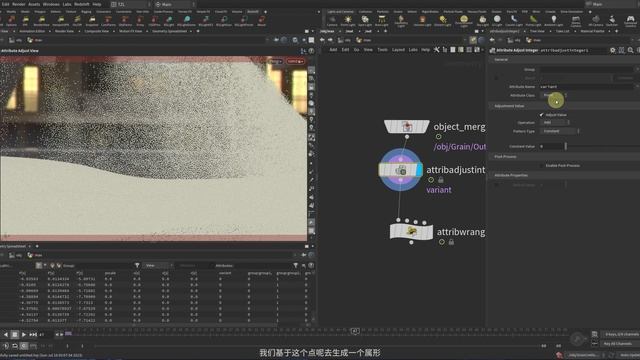Toggle the attribwrangle node lock flag
This screenshot has width=640, height=360.
(451, 242)
